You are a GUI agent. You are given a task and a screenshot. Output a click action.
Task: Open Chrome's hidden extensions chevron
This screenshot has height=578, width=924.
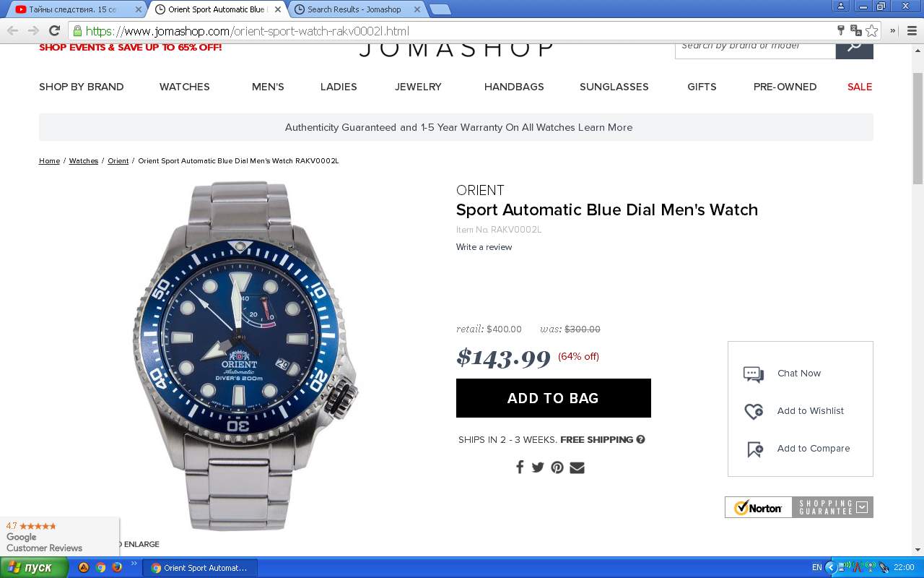(x=893, y=30)
